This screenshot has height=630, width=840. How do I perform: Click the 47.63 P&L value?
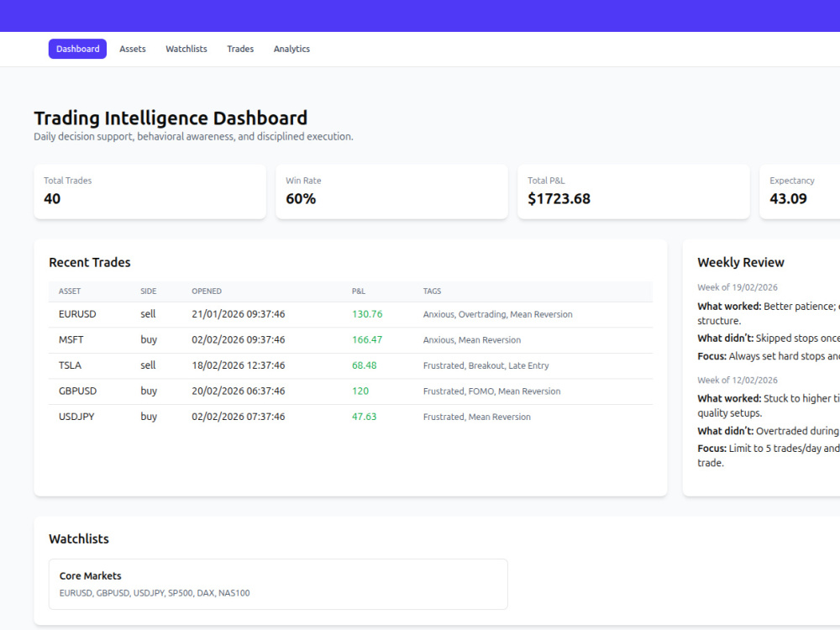click(365, 417)
